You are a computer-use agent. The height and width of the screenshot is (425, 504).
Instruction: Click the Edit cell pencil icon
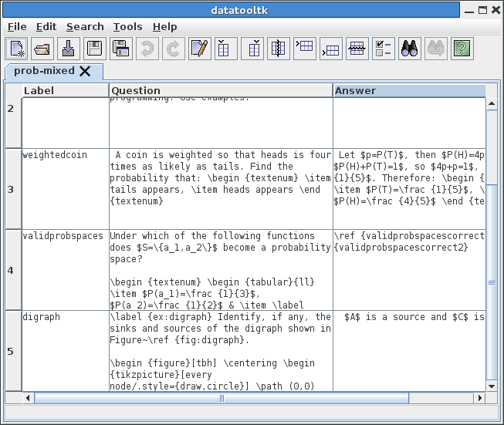click(199, 49)
